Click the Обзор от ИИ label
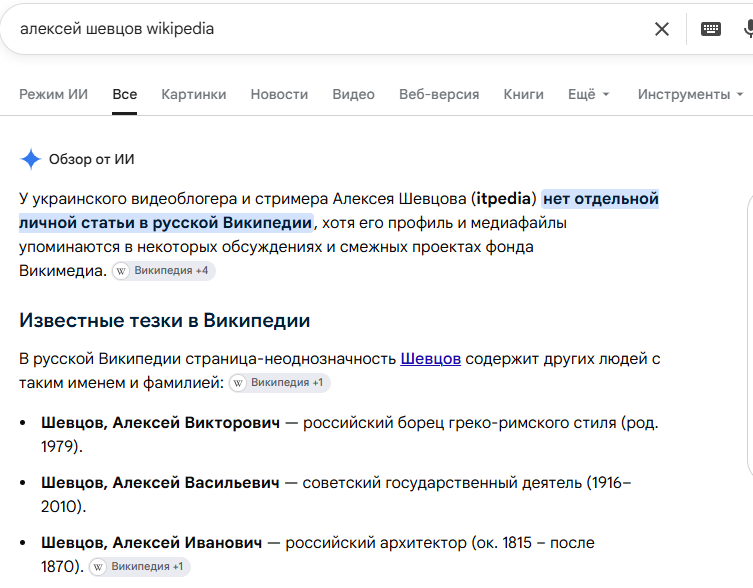Viewport: 753px width, 588px height. [92, 159]
